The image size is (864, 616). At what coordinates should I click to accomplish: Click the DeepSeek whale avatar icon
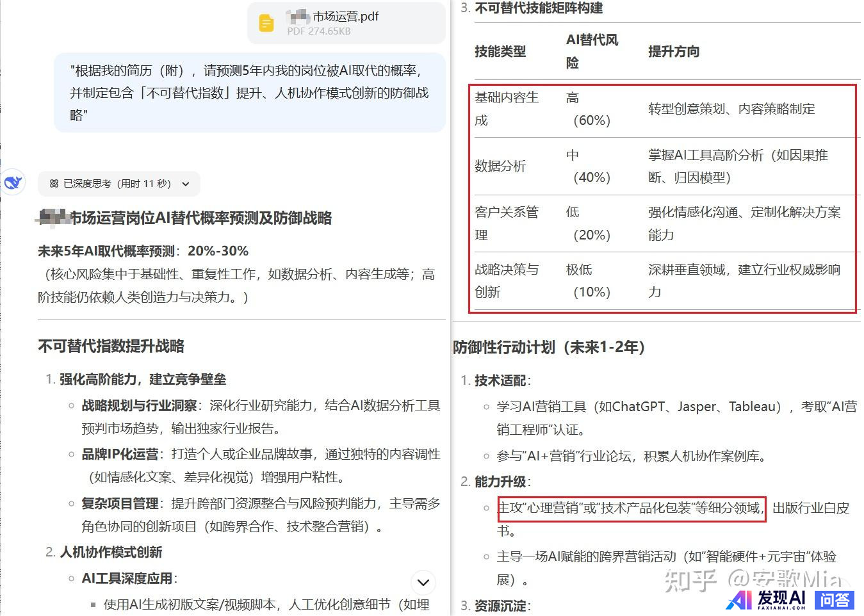tap(13, 183)
